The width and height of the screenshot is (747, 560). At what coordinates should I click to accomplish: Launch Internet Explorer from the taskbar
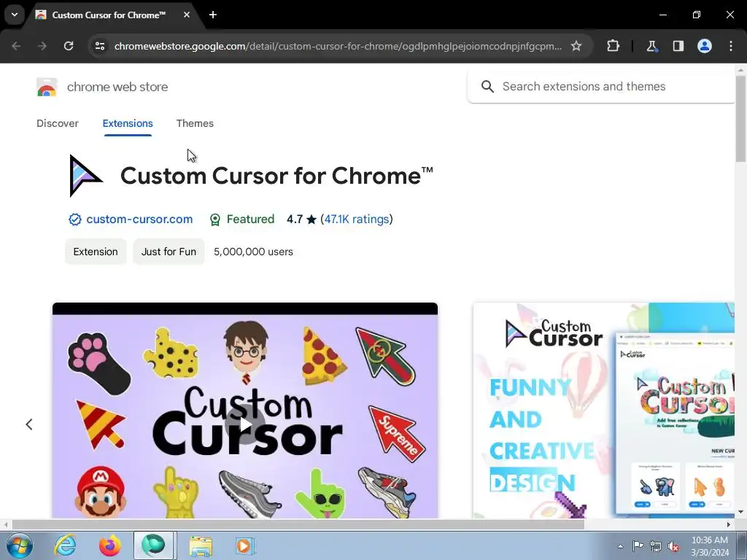point(65,545)
